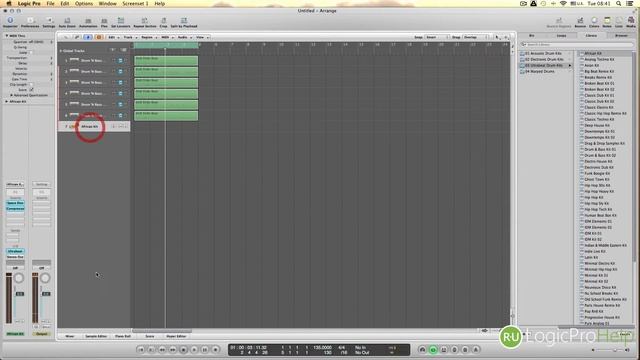Toggle the blue button on track 1

(120, 60)
